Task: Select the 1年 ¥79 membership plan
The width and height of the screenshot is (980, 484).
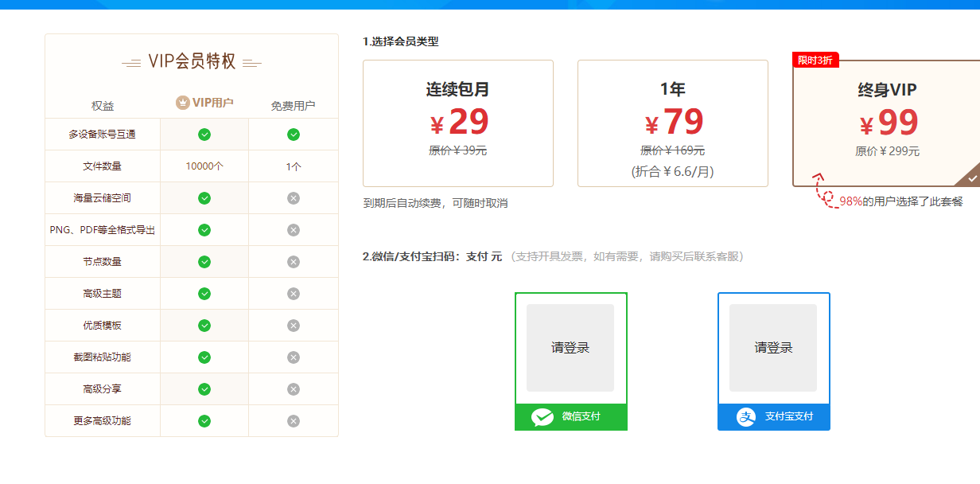Action: point(672,123)
